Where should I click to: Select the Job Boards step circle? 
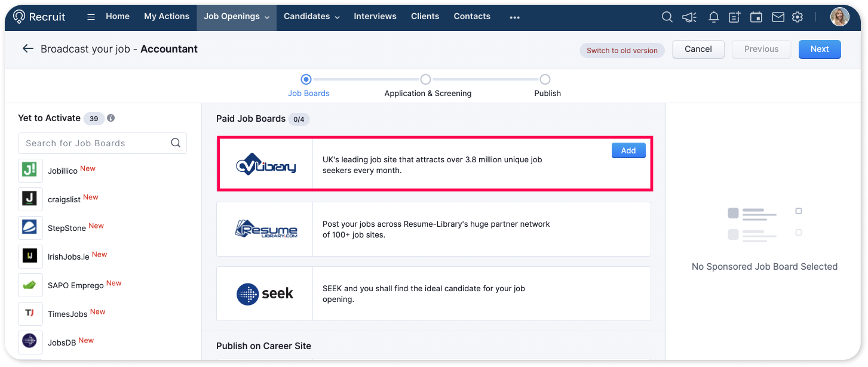point(306,79)
